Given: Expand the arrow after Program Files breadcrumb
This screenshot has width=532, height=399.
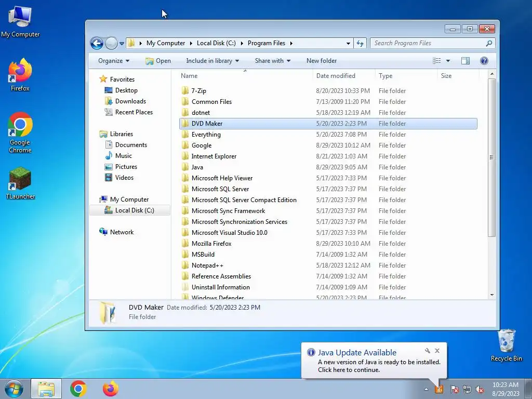Looking at the screenshot, I should [291, 43].
